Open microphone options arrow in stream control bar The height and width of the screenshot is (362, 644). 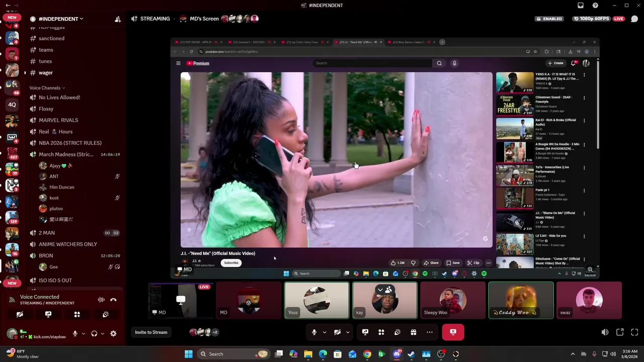click(x=325, y=332)
